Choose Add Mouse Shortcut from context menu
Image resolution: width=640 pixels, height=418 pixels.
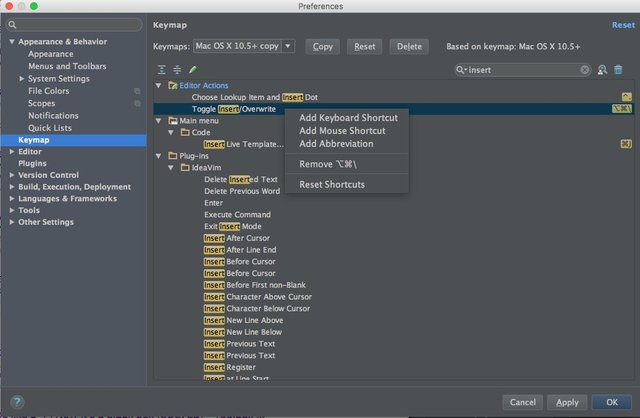click(347, 131)
